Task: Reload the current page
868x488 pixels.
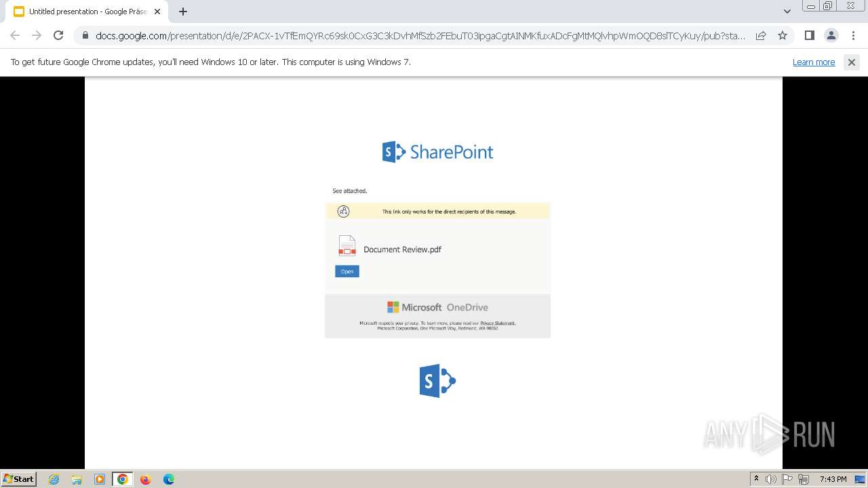Action: click(x=58, y=35)
